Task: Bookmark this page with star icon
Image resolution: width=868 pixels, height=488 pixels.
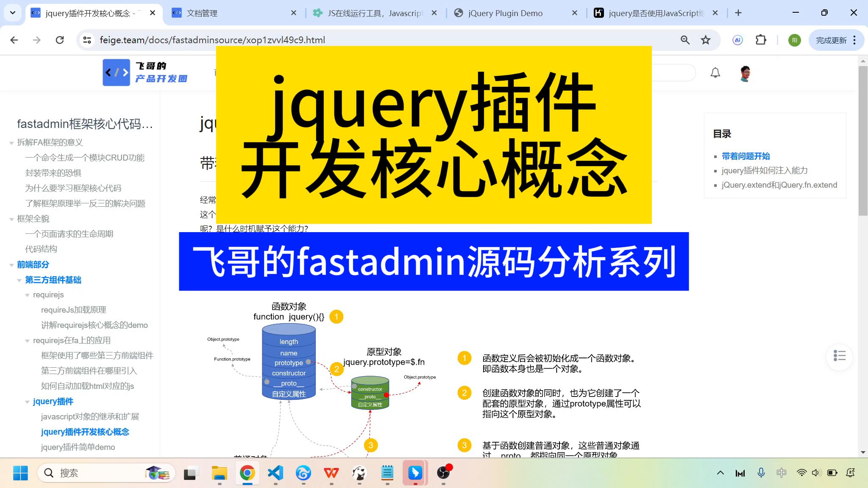Action: 705,40
